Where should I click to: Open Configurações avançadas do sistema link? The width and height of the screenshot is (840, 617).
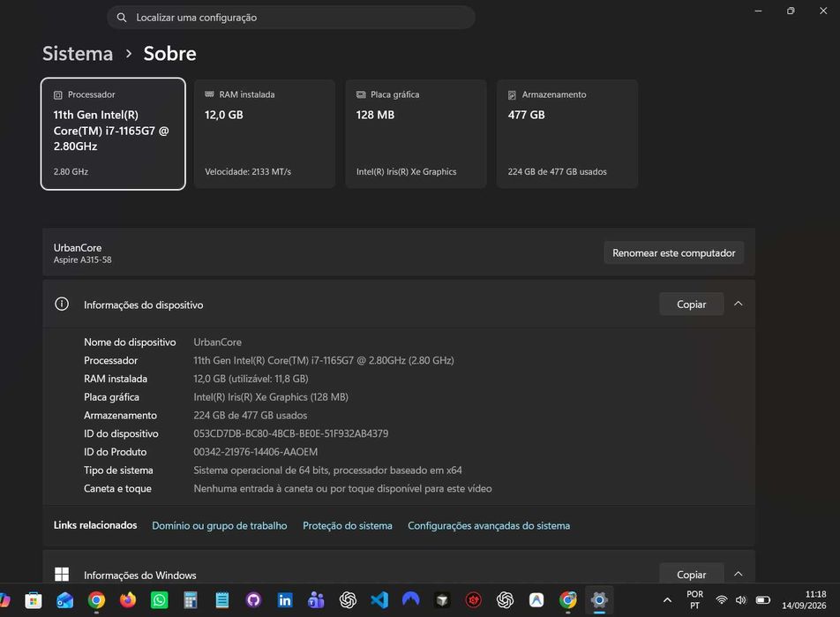(489, 526)
